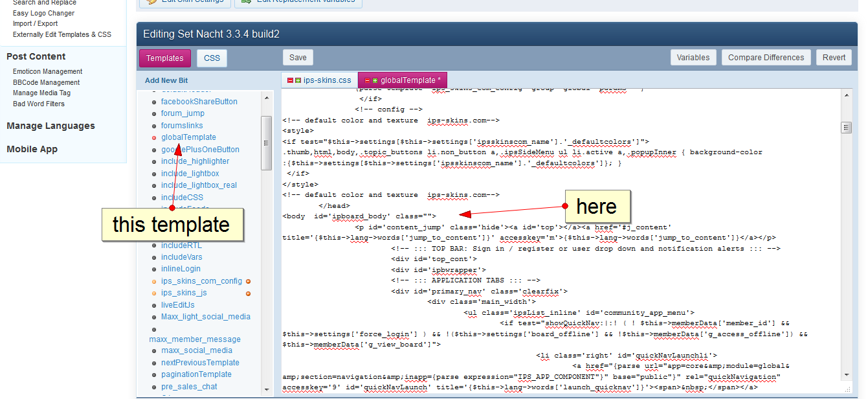Open Import / Export in the sidebar
Screen dimensions: 868x399
[x=35, y=24]
